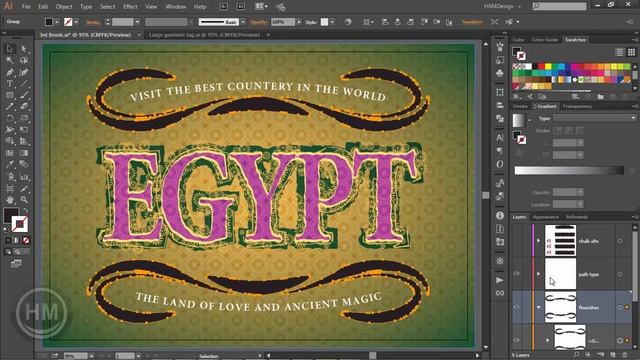Select the Eraser tool
Viewport: 640px width, 360px height.
pyautogui.click(x=24, y=107)
